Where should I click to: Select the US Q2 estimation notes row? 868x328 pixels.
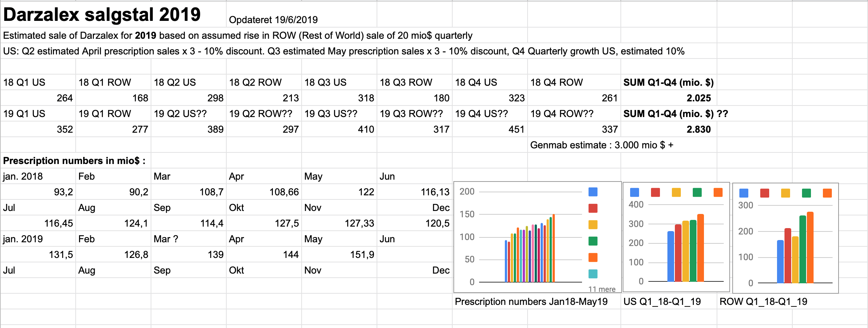[343, 51]
